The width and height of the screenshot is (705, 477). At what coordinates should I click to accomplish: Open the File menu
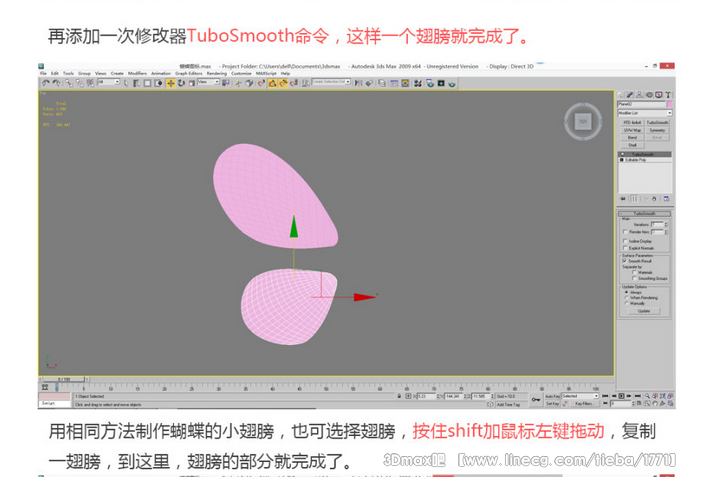43,73
